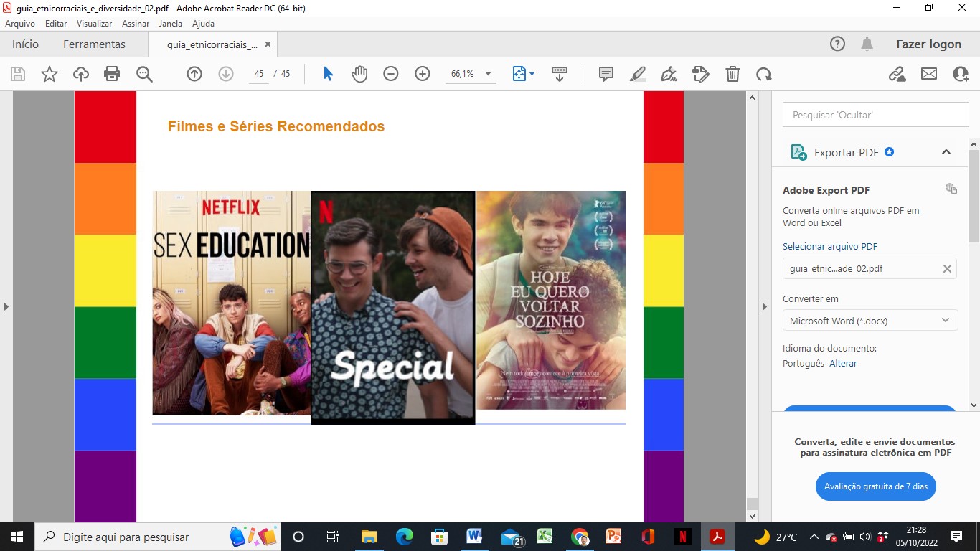Click the edit PDF tool icon
980x551 pixels.
701,74
